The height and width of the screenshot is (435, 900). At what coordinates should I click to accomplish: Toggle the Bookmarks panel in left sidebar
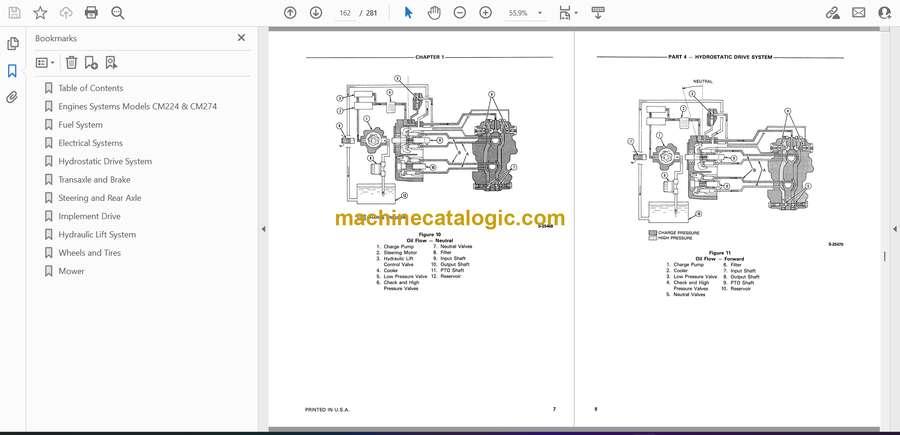click(x=12, y=71)
